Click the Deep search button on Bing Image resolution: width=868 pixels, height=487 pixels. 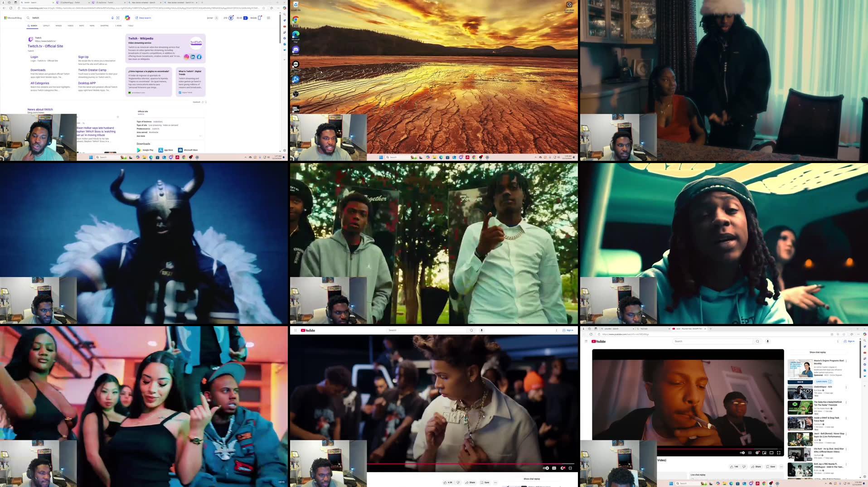(x=144, y=18)
